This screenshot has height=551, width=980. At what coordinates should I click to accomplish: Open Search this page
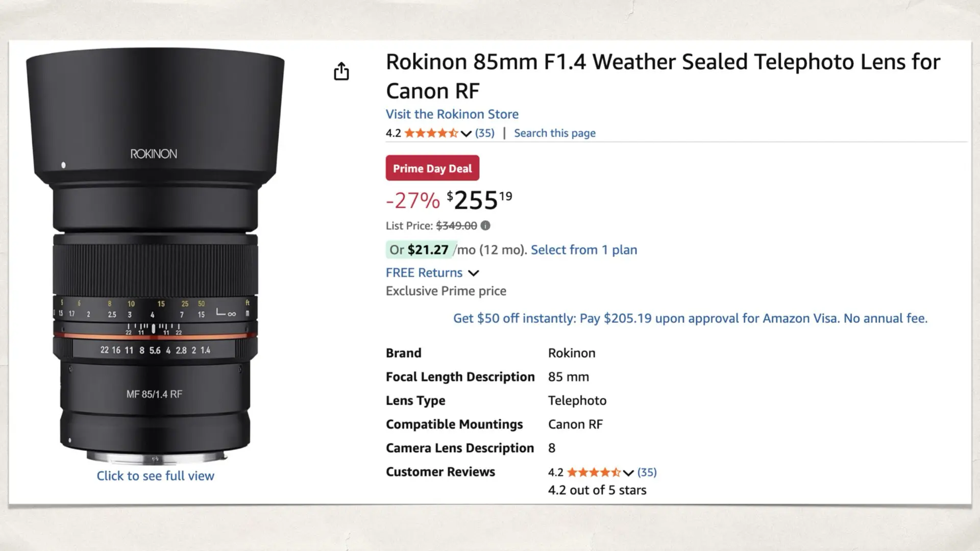[x=554, y=133]
